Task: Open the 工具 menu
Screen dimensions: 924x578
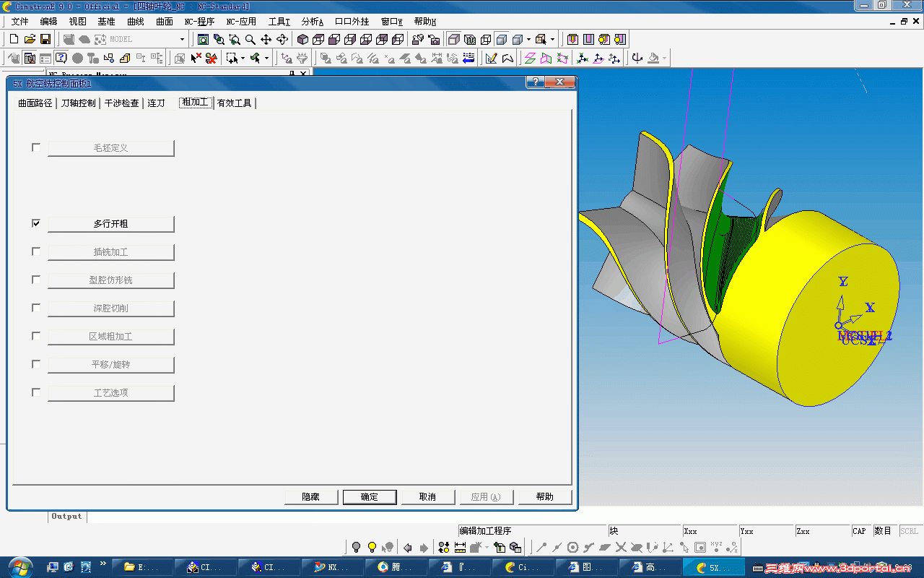Action: coord(279,22)
